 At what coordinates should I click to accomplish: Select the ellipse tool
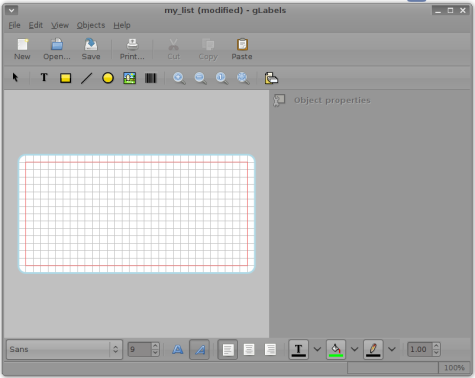coord(108,78)
